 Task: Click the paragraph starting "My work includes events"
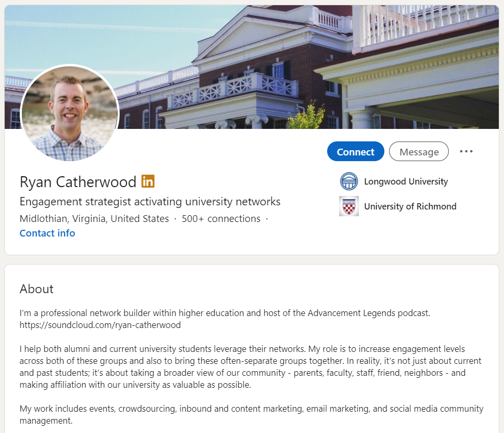pos(251,414)
